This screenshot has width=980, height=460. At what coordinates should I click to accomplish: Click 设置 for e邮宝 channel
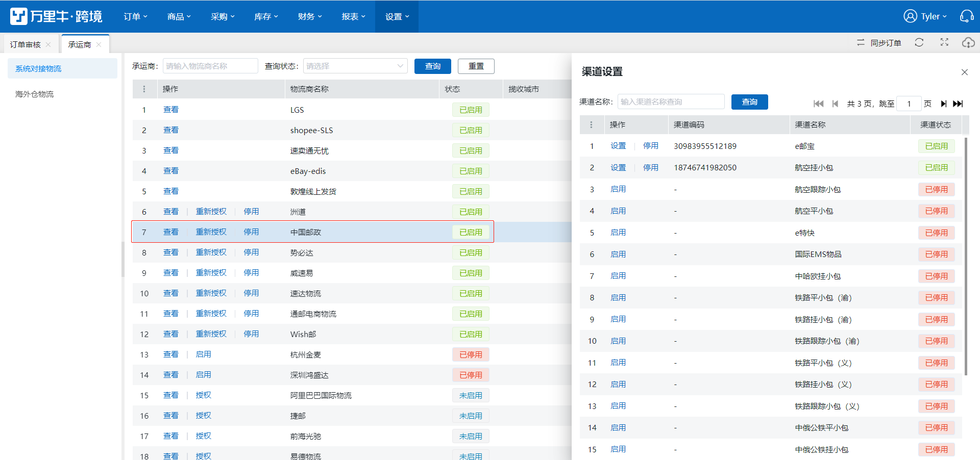click(x=618, y=146)
